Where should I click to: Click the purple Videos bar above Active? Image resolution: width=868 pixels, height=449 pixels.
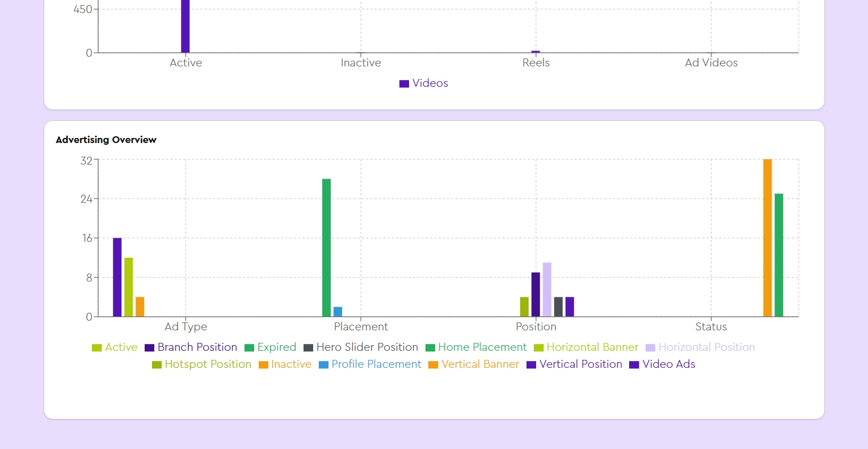[x=186, y=26]
